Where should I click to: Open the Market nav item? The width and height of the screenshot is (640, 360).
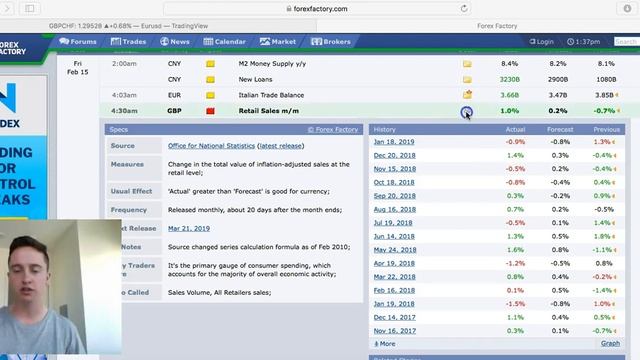pyautogui.click(x=278, y=42)
